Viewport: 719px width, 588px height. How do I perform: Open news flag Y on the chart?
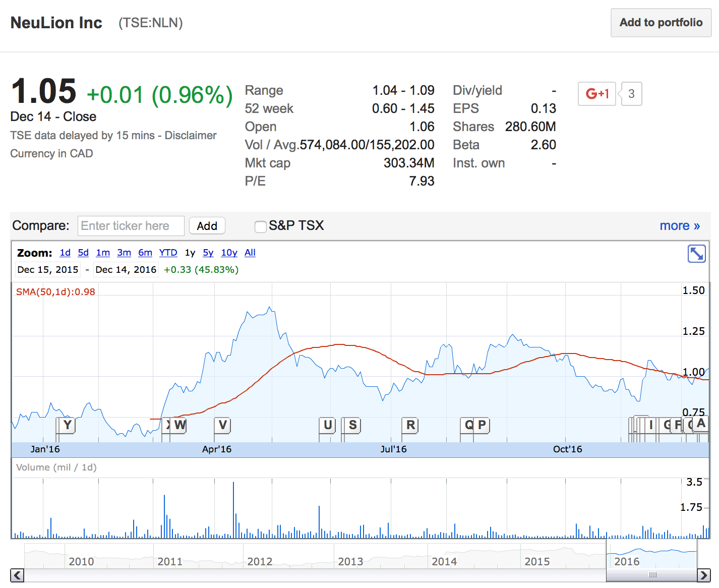[x=67, y=425]
